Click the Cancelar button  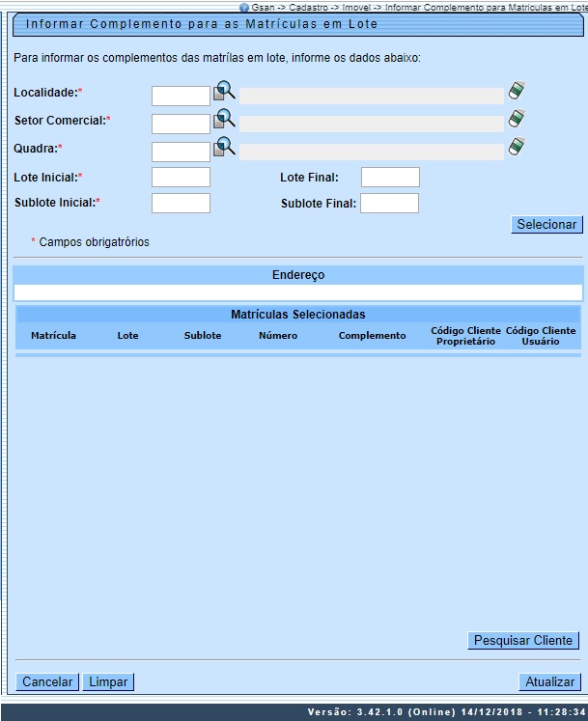(x=47, y=682)
